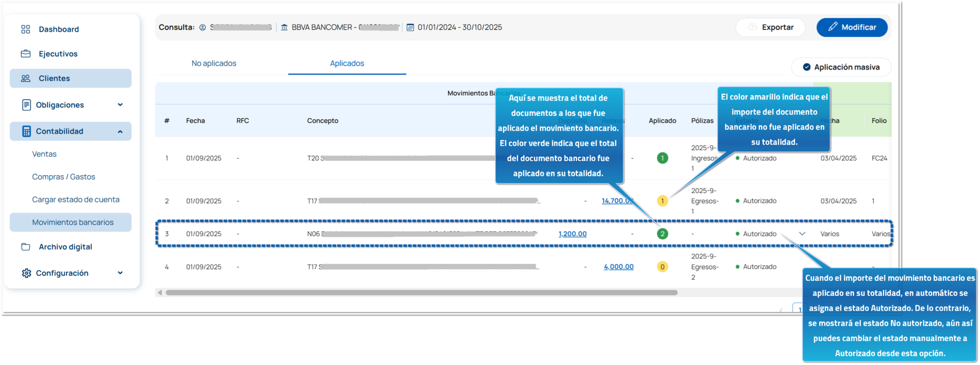The width and height of the screenshot is (980, 365).
Task: Click the scrollbar left arrow
Action: tap(160, 293)
